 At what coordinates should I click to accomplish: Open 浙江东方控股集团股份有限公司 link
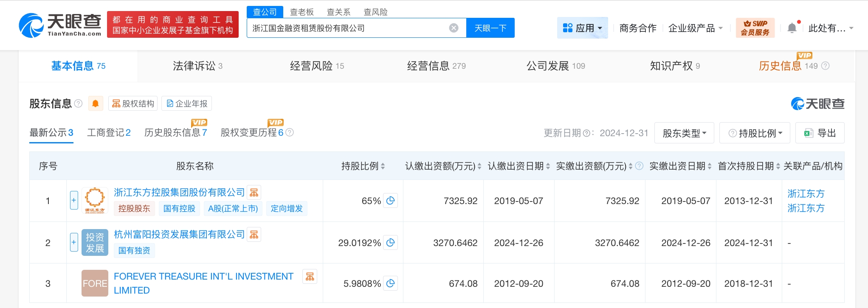tap(179, 193)
